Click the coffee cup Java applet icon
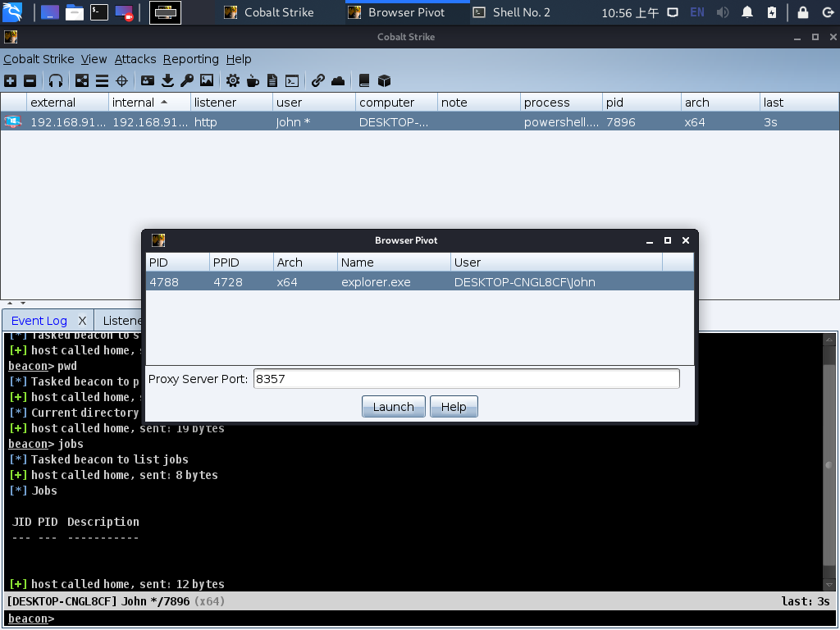This screenshot has width=840, height=630. click(253, 80)
